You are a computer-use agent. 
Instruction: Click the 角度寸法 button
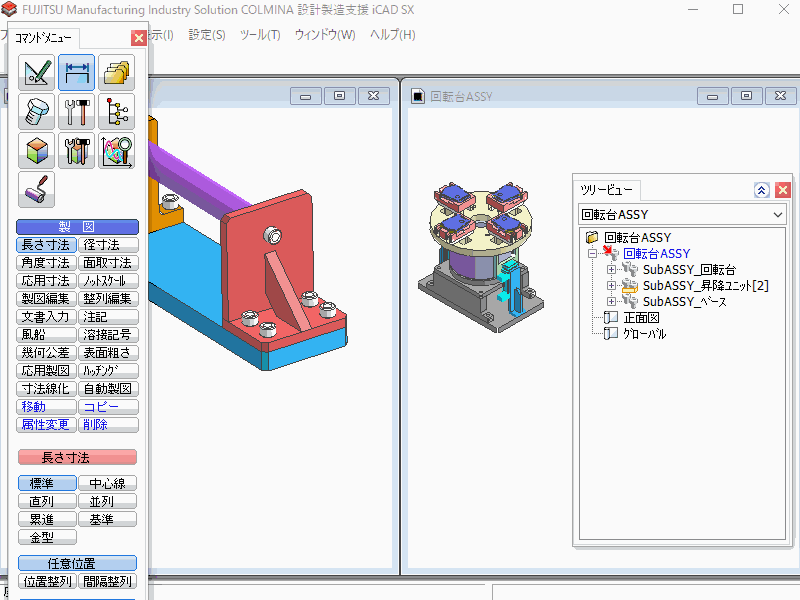click(47, 263)
